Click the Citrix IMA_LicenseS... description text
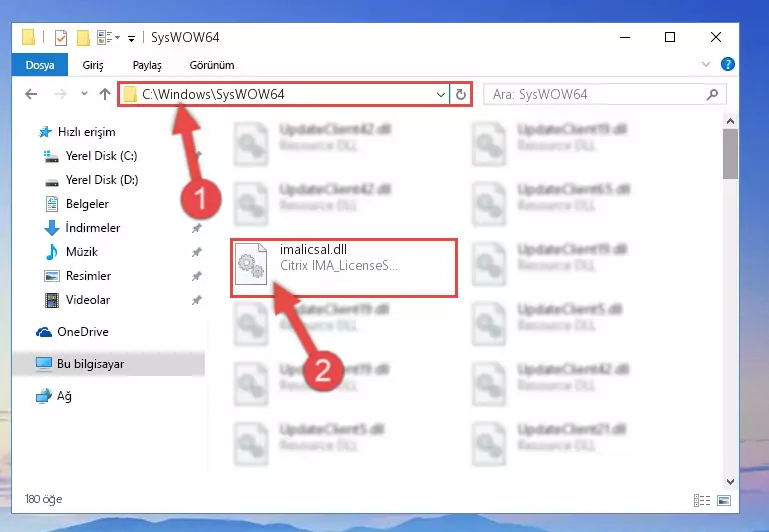Screen dimensions: 769x532 click(x=338, y=265)
